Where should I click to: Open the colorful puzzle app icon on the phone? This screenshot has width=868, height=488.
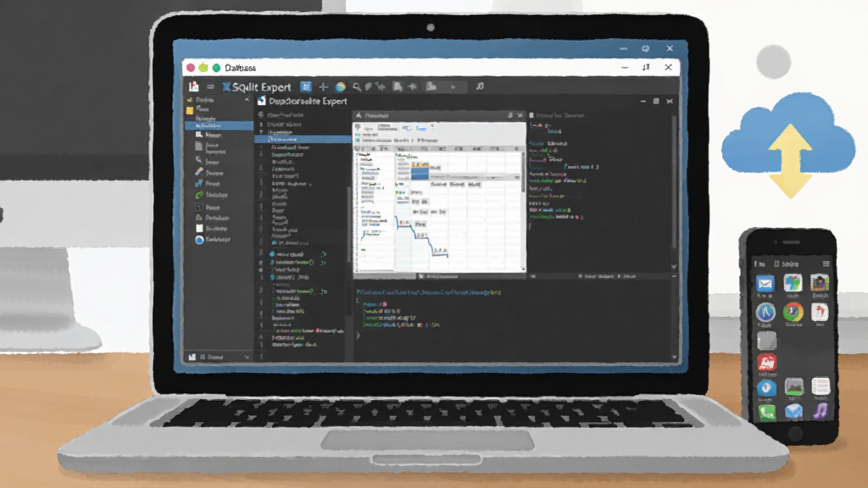pos(793,283)
